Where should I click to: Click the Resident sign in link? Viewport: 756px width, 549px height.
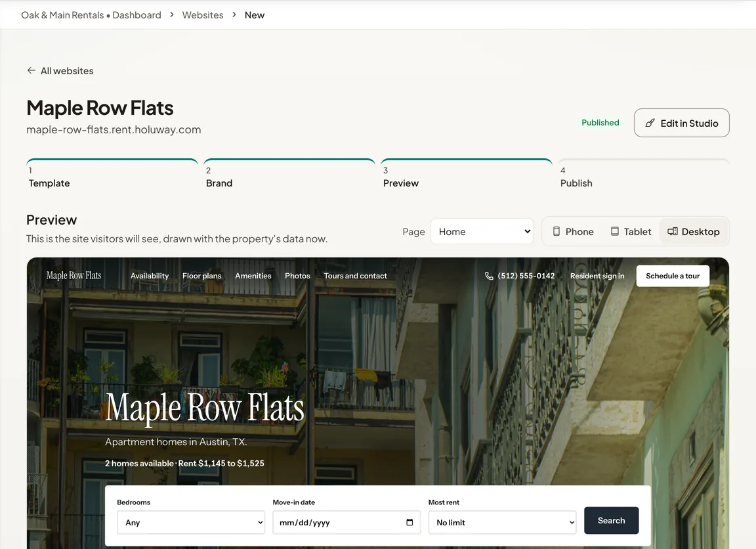point(597,276)
